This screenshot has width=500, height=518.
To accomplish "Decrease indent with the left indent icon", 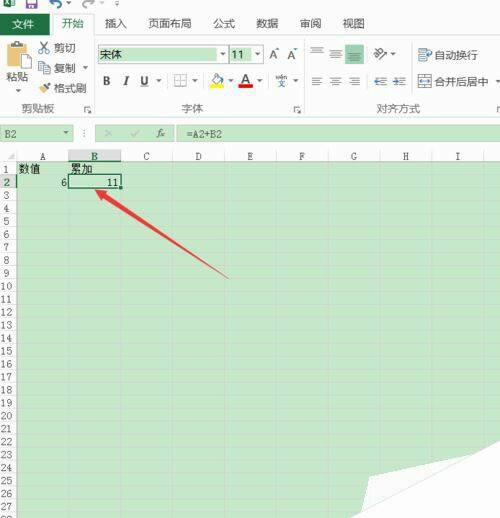I will click(380, 81).
